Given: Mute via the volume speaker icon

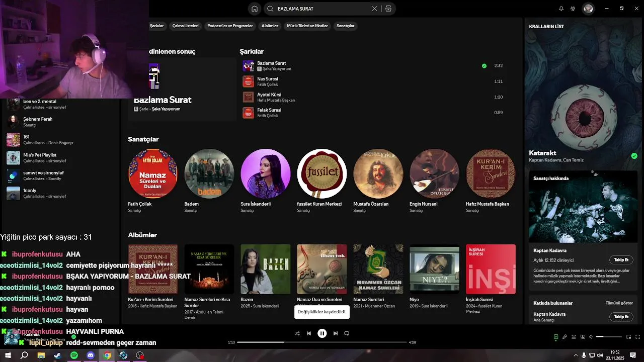Looking at the screenshot, I should click(x=591, y=337).
